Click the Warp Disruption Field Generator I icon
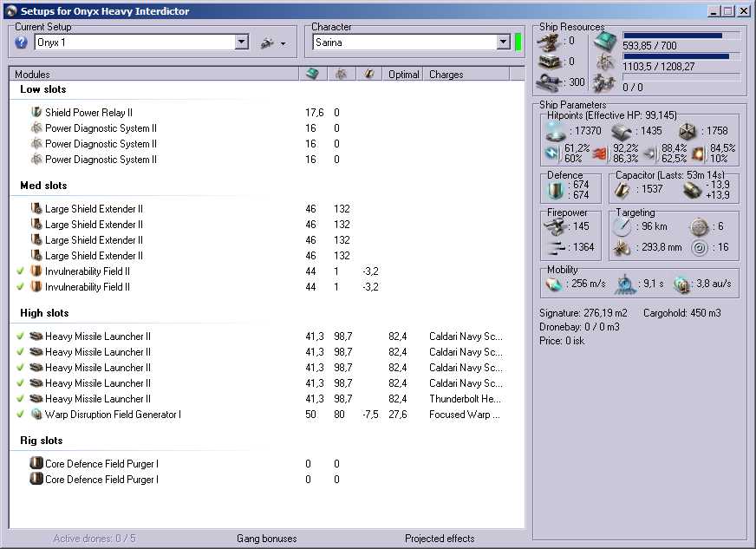The height and width of the screenshot is (549, 756). pyautogui.click(x=36, y=414)
